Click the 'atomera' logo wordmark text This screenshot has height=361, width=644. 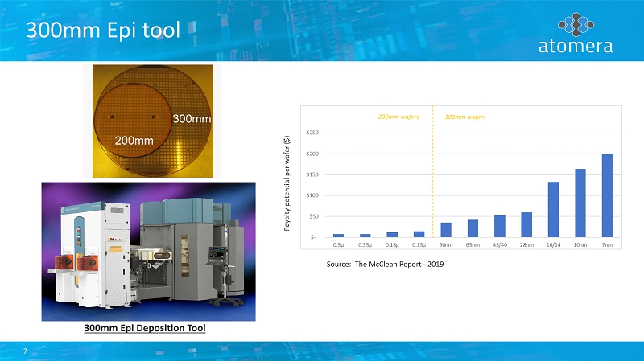coord(575,46)
